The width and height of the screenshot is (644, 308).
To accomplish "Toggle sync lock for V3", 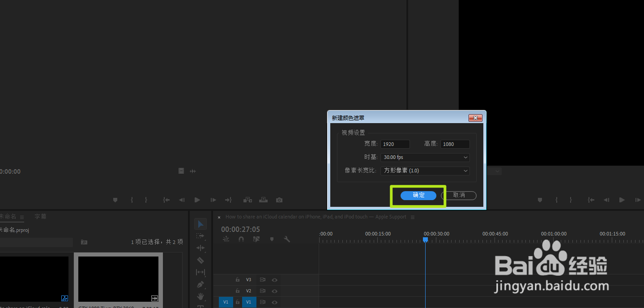I will [263, 280].
